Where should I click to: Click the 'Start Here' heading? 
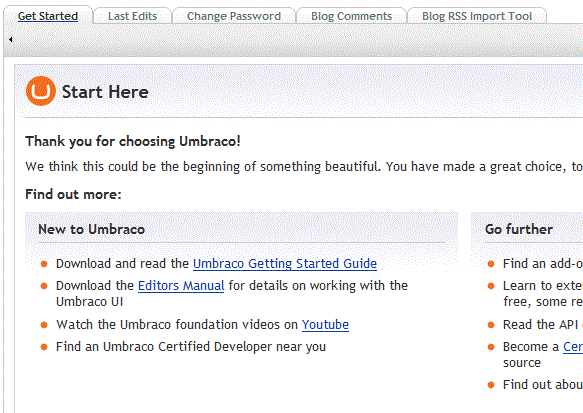(x=105, y=92)
